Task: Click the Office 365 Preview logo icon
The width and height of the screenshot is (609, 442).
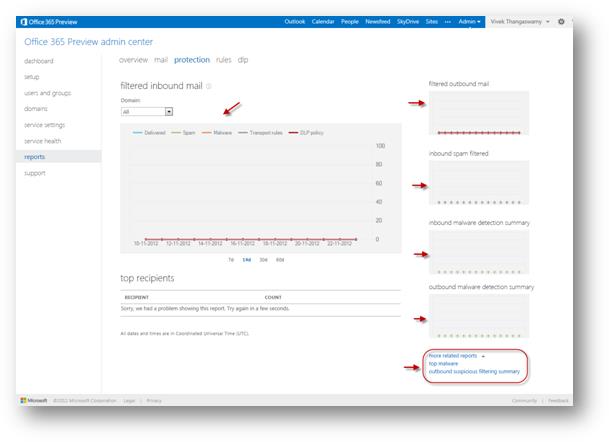Action: (25, 21)
